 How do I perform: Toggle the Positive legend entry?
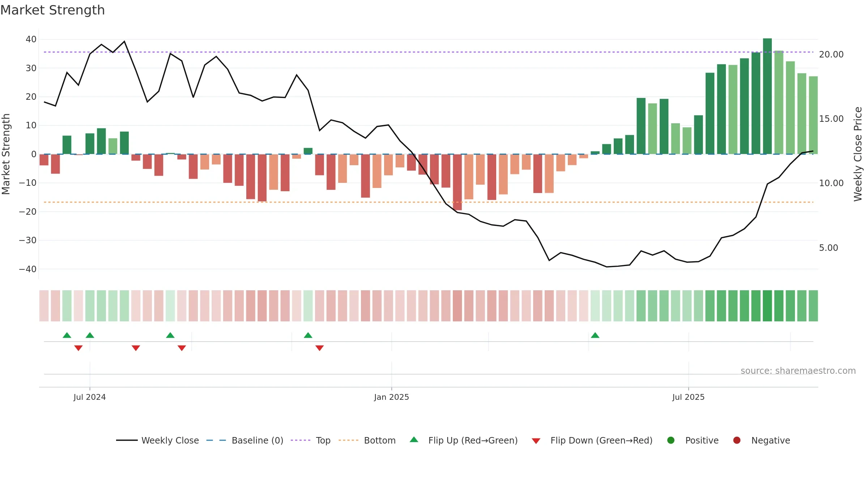point(693,440)
